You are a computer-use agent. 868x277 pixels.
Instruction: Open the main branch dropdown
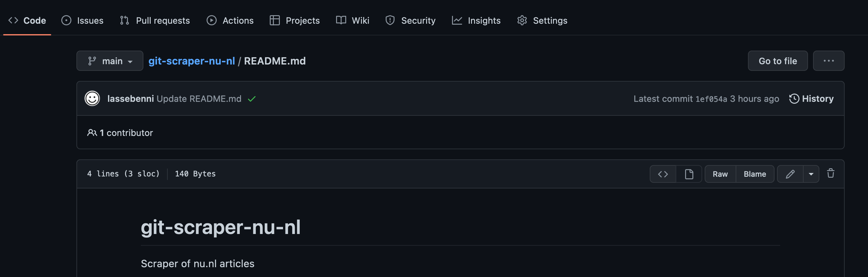coord(110,61)
